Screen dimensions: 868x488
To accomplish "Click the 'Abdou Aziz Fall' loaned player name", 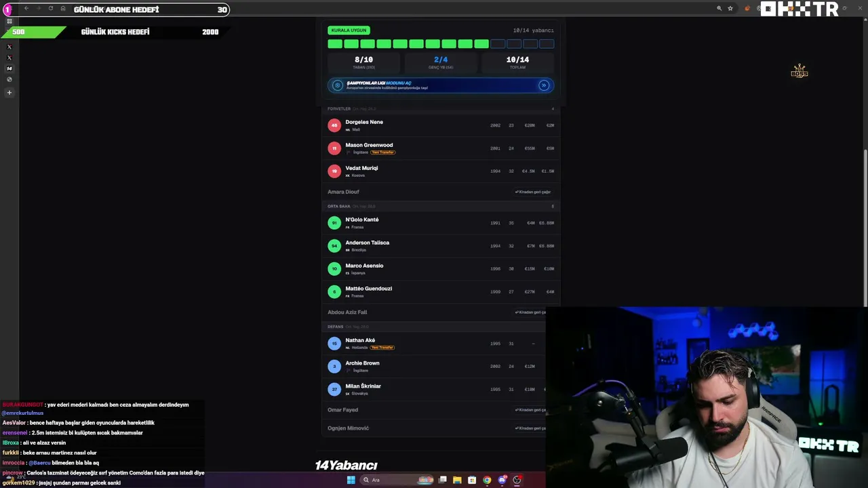I will (347, 312).
